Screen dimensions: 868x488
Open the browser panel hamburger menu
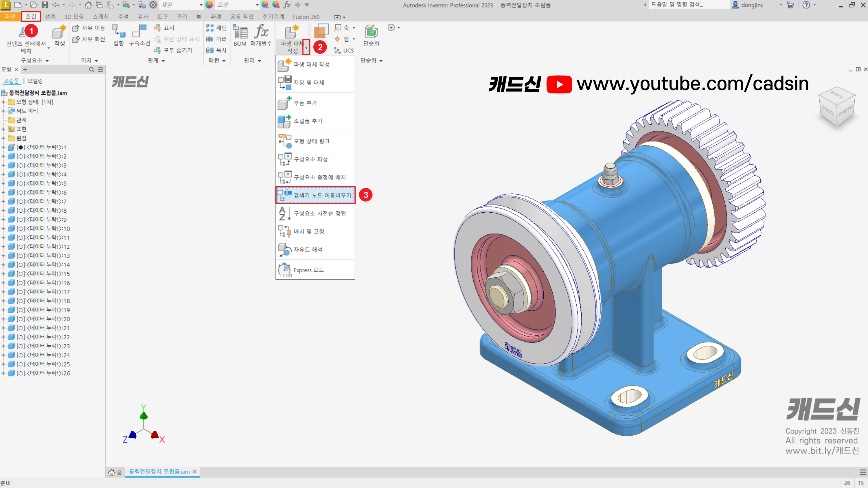tap(100, 69)
